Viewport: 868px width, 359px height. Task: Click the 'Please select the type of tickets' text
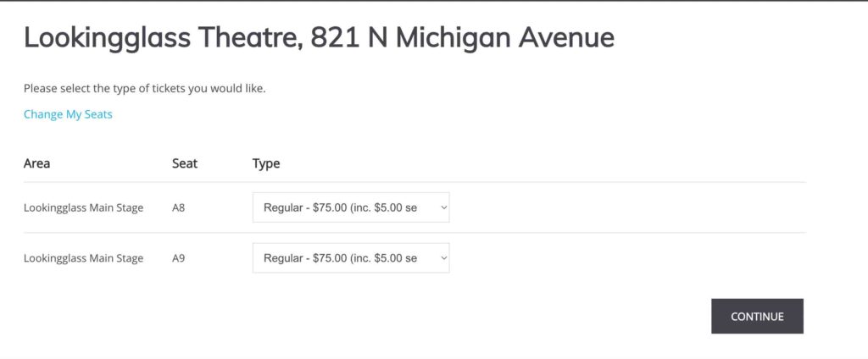click(144, 89)
